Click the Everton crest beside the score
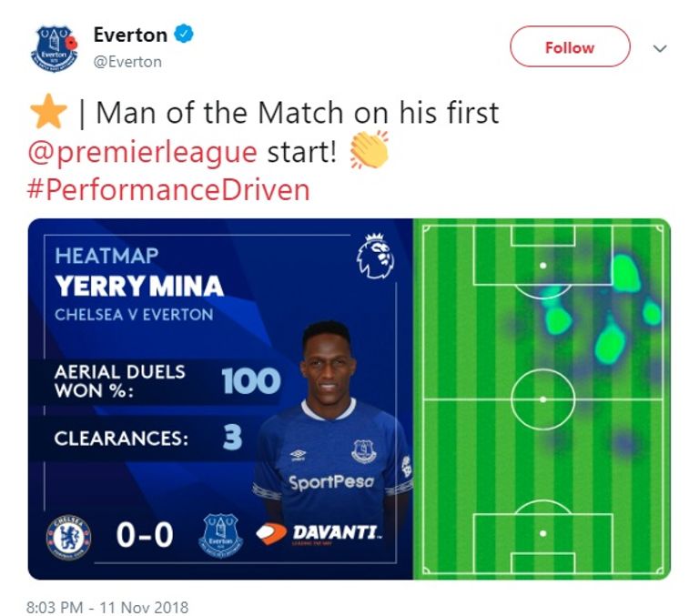This screenshot has height=616, width=699. pyautogui.click(x=220, y=534)
